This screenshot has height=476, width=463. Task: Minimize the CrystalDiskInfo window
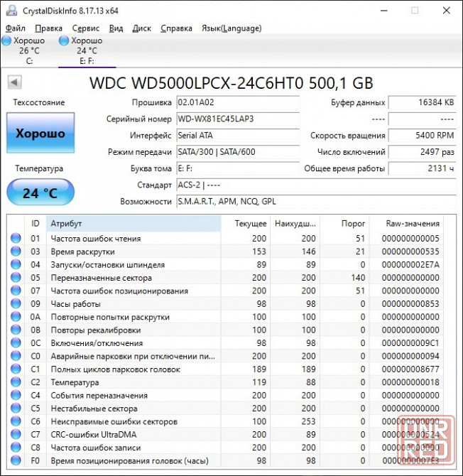pyautogui.click(x=384, y=11)
